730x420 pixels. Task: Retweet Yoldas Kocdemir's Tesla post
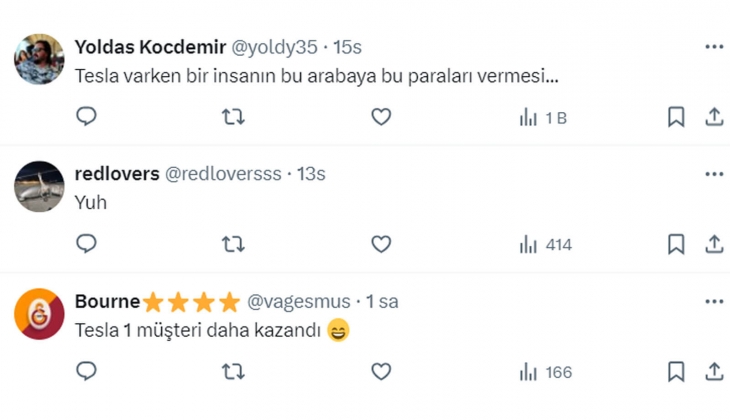click(232, 117)
